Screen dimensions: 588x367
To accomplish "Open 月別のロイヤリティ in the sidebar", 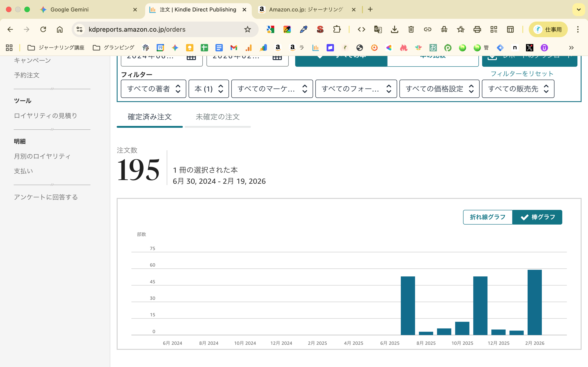I will [42, 156].
